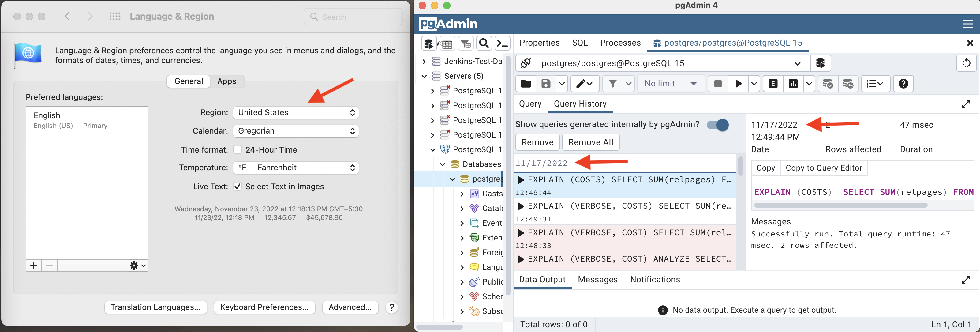Open the Query Tool icon above the browser tree
This screenshot has height=332, width=980.
[429, 43]
